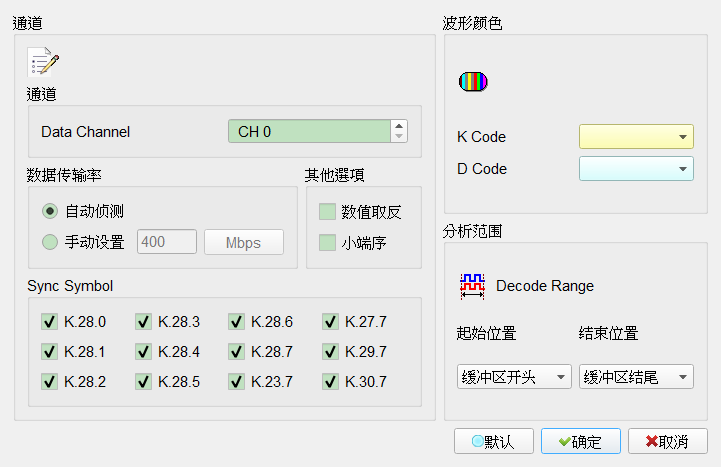Open D Code color dropdown

tap(636, 169)
